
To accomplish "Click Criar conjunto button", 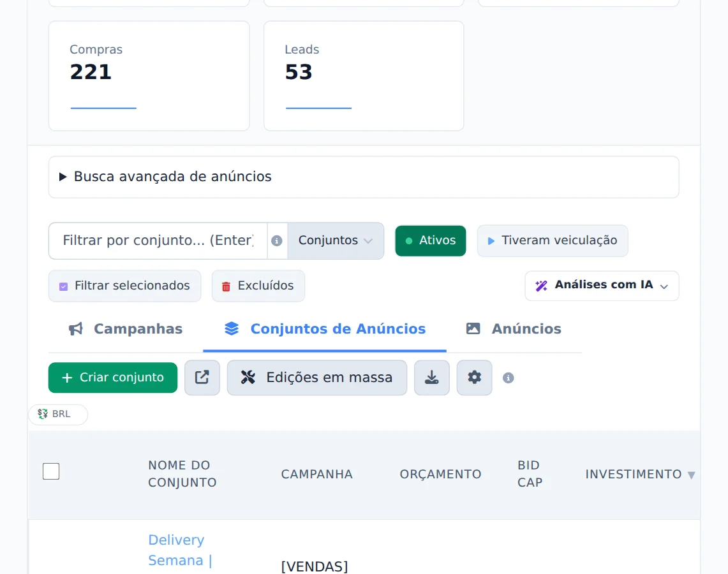I will pos(113,378).
